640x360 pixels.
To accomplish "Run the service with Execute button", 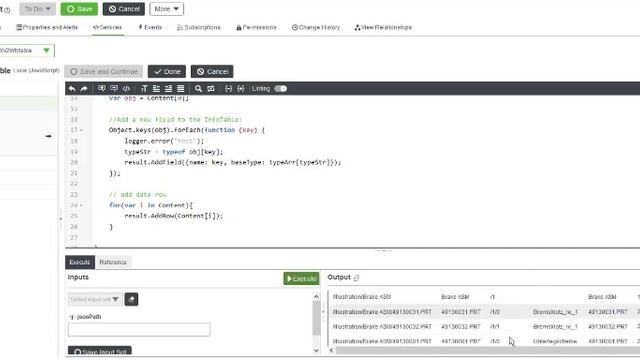I will [301, 278].
